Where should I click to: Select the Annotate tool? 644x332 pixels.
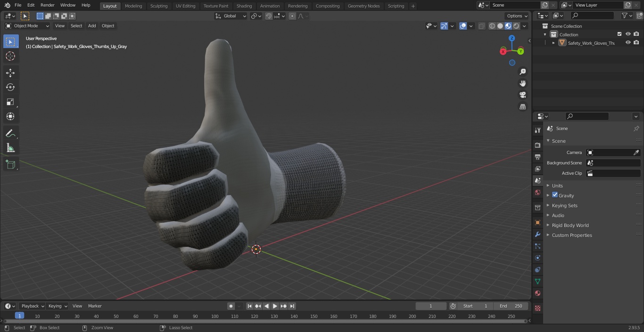point(10,133)
